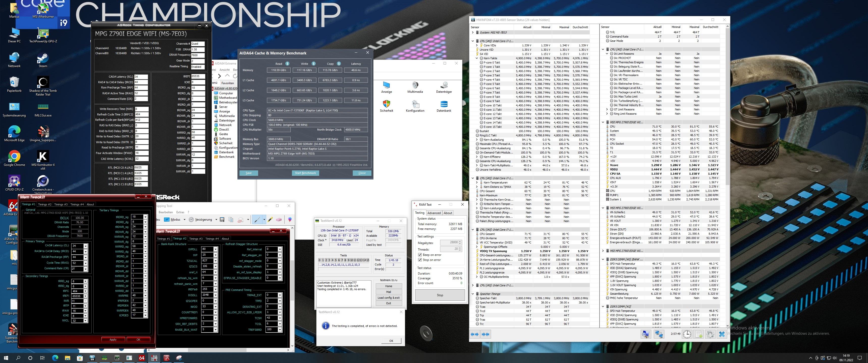Open the Bearbeiten menu in Snipping Tool
The width and height of the screenshot is (868, 363).
pos(166,212)
